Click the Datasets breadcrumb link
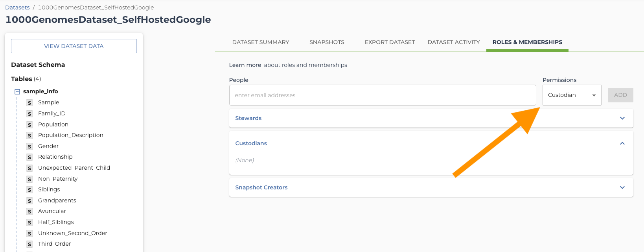The width and height of the screenshot is (644, 252). (17, 7)
